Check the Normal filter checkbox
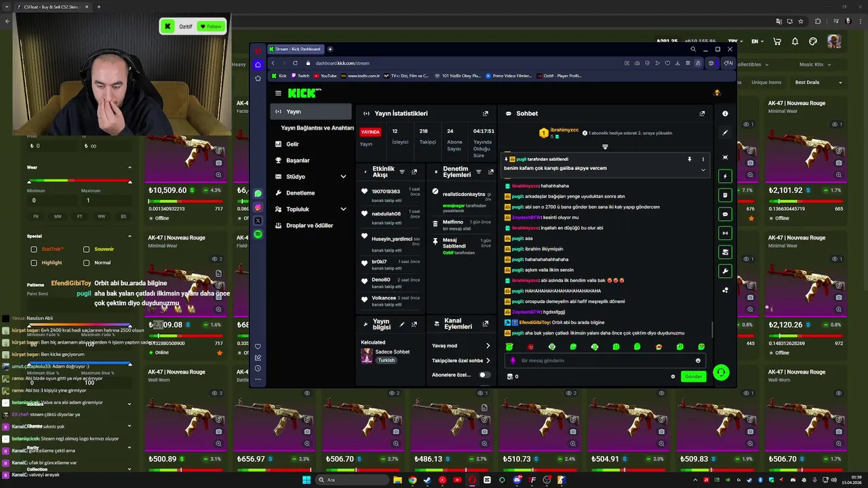The width and height of the screenshot is (868, 488). tap(86, 263)
